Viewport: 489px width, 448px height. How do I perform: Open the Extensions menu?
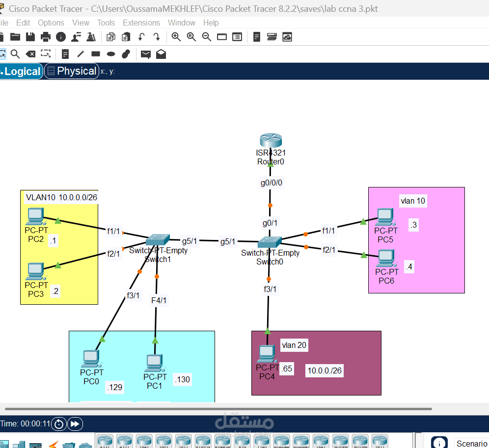(141, 23)
